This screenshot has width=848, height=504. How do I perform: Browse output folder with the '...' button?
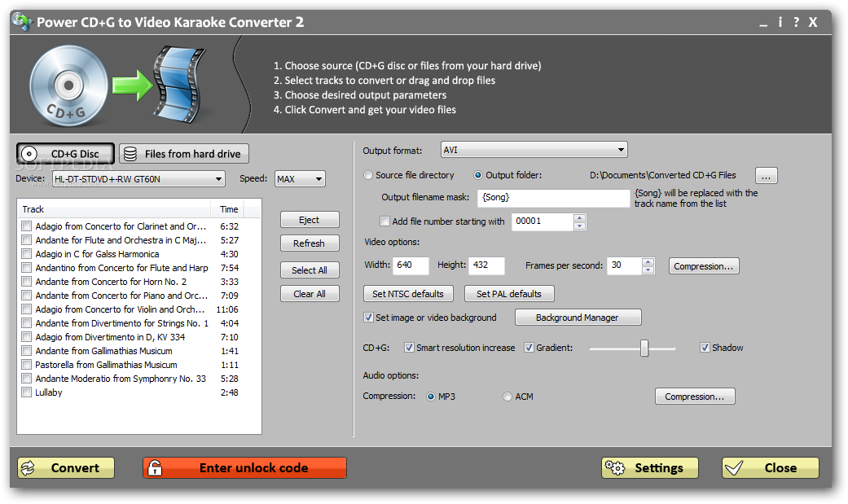point(766,176)
